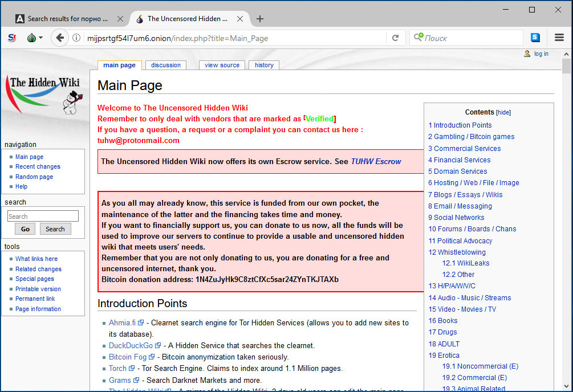Reload the current page
The image size is (573, 392).
[395, 38]
